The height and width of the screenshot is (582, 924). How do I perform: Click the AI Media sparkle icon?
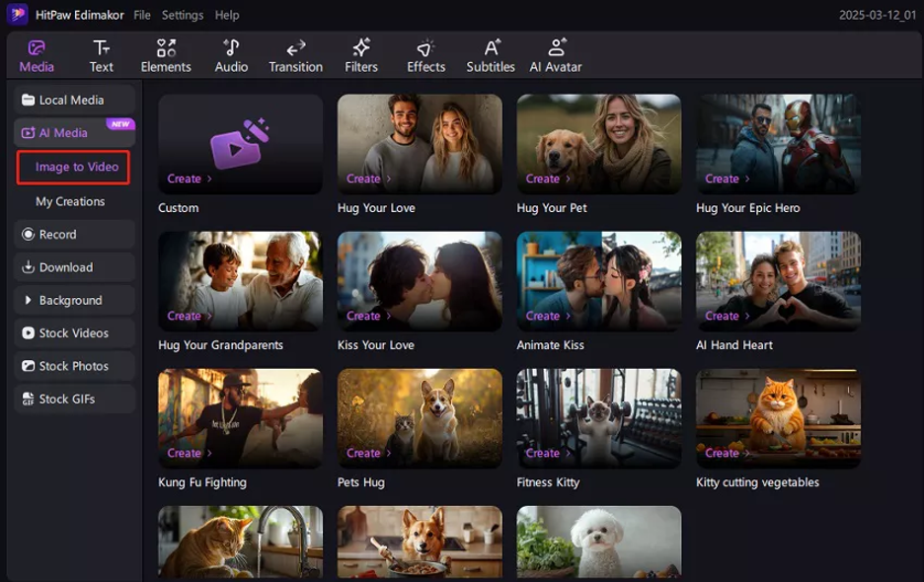[x=28, y=133]
